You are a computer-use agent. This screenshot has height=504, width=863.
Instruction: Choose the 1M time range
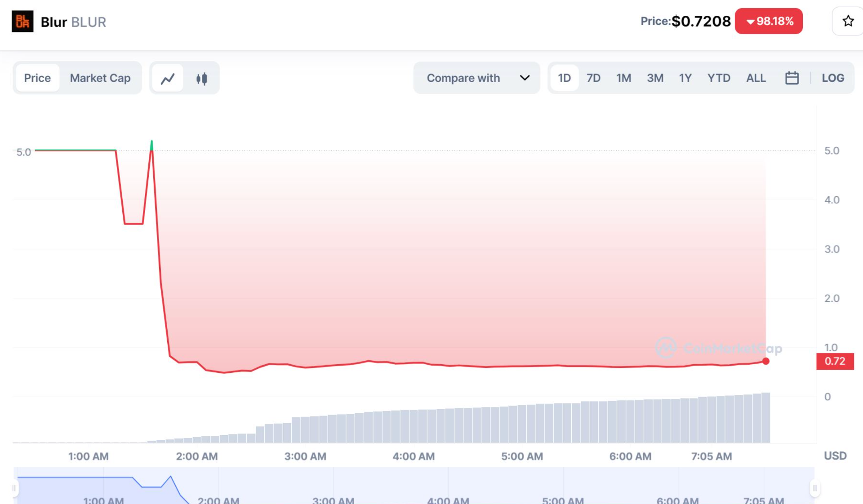click(624, 78)
